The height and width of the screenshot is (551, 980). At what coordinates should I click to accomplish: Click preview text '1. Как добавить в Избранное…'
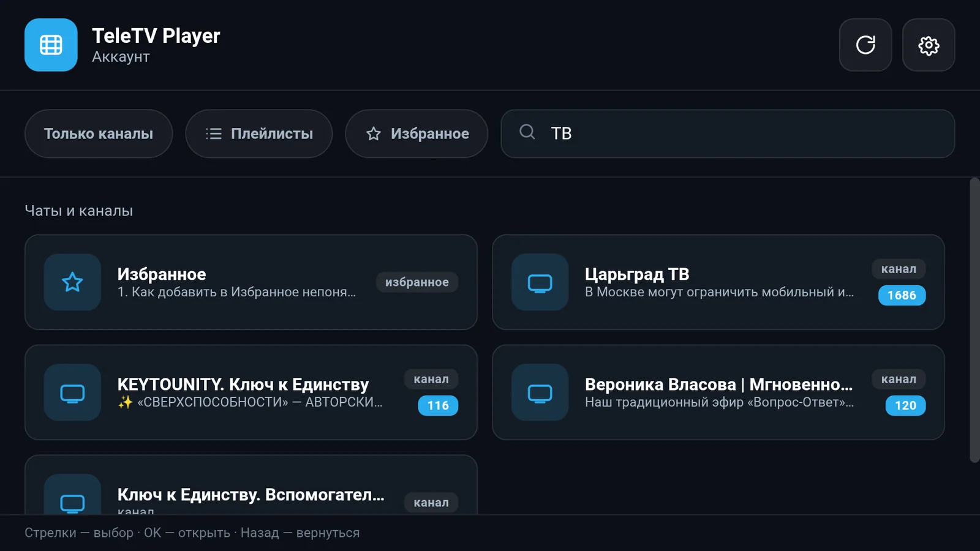(x=236, y=292)
